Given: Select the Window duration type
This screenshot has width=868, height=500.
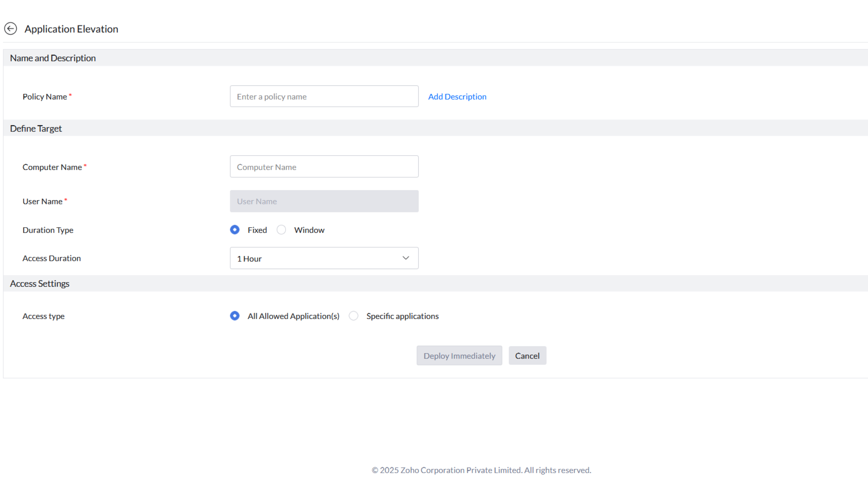Looking at the screenshot, I should 281,230.
